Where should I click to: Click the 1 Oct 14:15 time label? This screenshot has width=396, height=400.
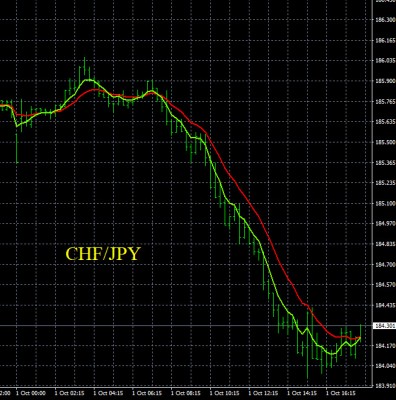pyautogui.click(x=302, y=393)
